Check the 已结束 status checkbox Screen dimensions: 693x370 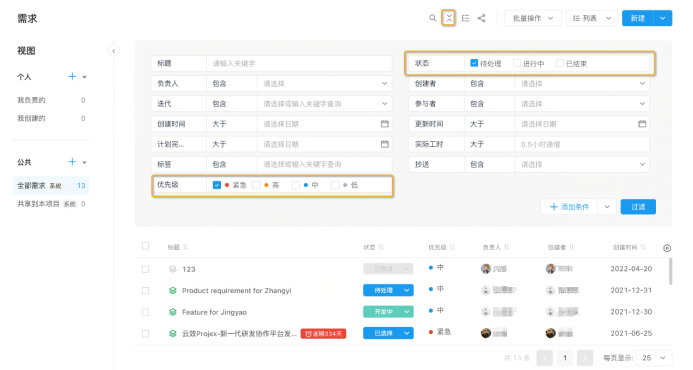[560, 63]
